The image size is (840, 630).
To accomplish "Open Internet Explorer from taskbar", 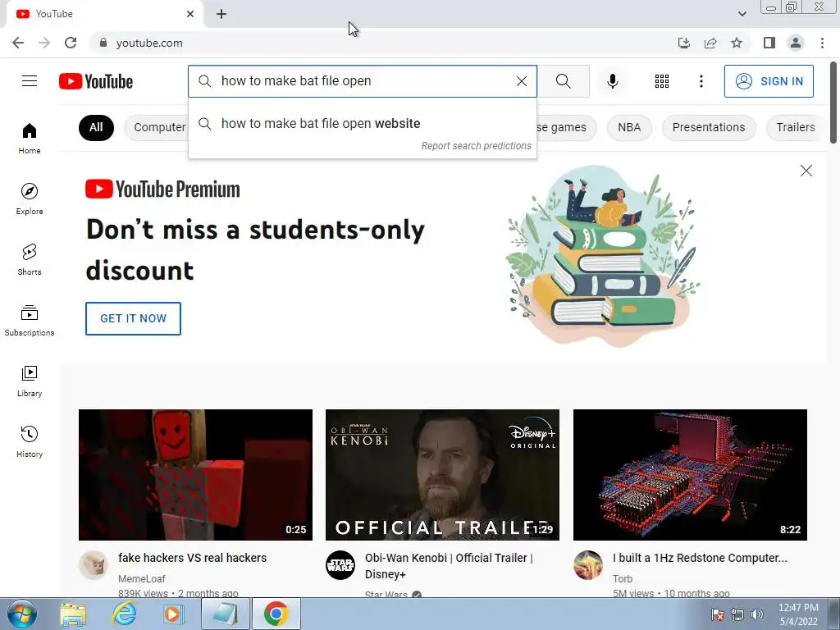I will tap(124, 614).
